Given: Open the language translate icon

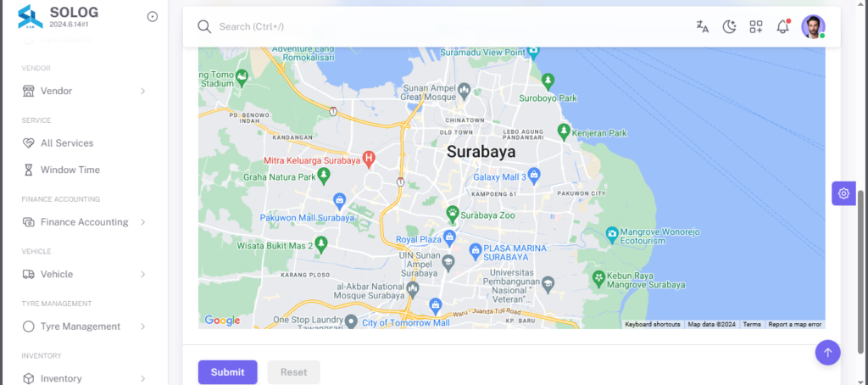Looking at the screenshot, I should pos(703,26).
